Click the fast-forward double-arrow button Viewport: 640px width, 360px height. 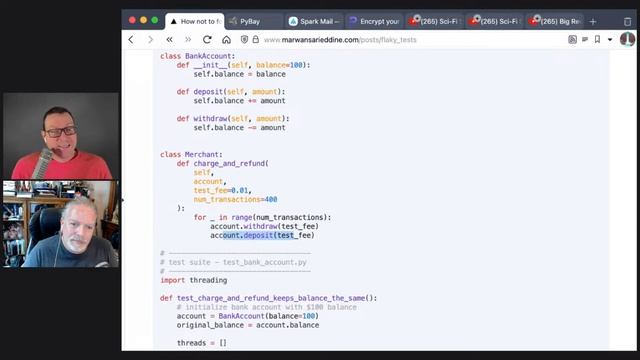click(x=188, y=40)
